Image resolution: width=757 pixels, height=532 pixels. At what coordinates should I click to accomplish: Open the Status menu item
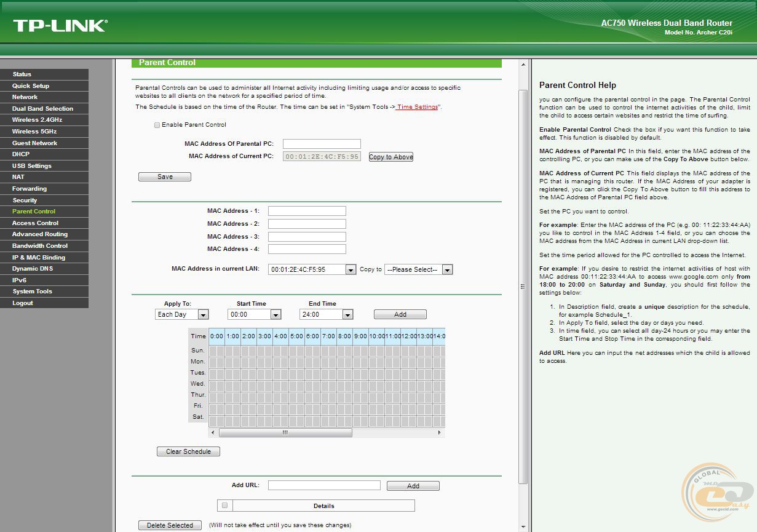pyautogui.click(x=44, y=74)
